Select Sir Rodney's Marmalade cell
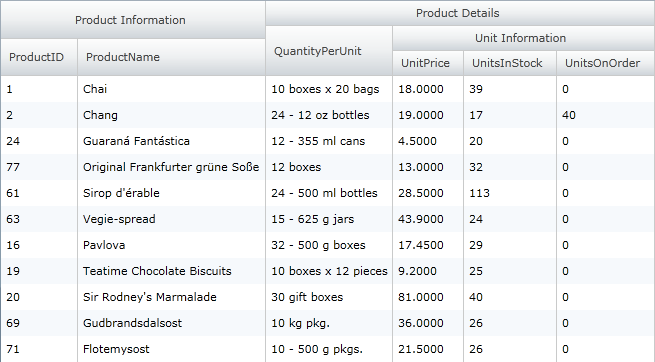This screenshot has width=655, height=362. tap(172, 297)
